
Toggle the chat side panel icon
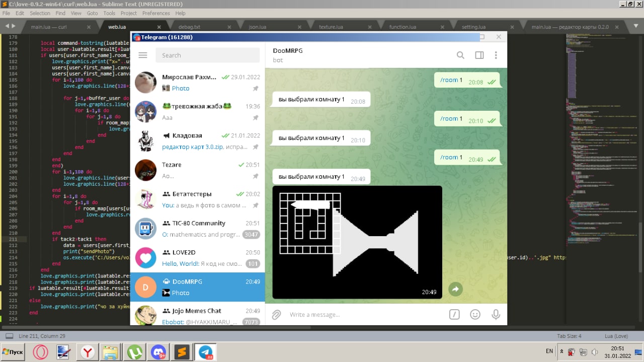[x=479, y=55]
